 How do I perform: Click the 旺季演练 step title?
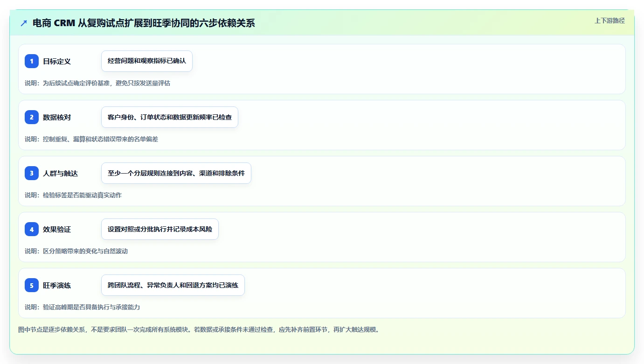point(57,285)
